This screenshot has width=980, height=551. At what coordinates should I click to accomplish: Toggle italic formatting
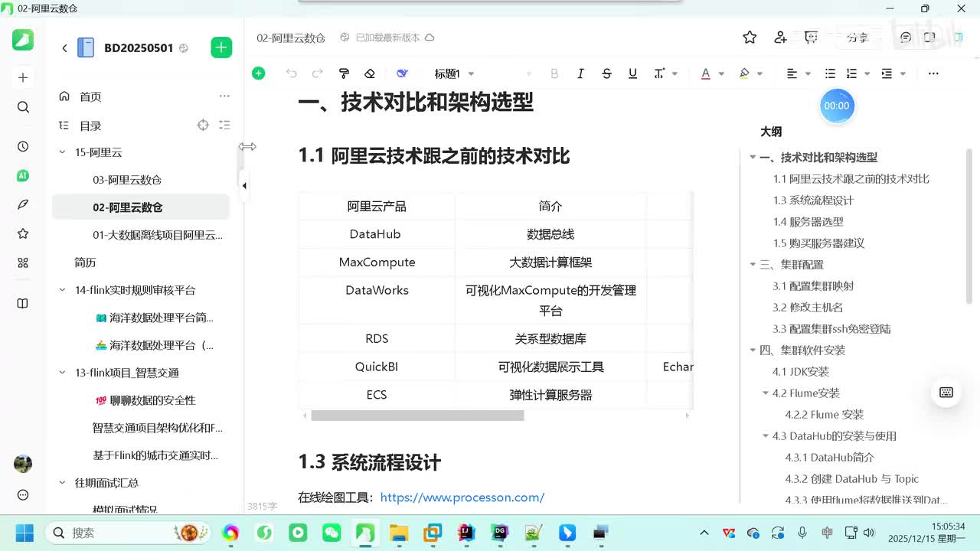[580, 73]
